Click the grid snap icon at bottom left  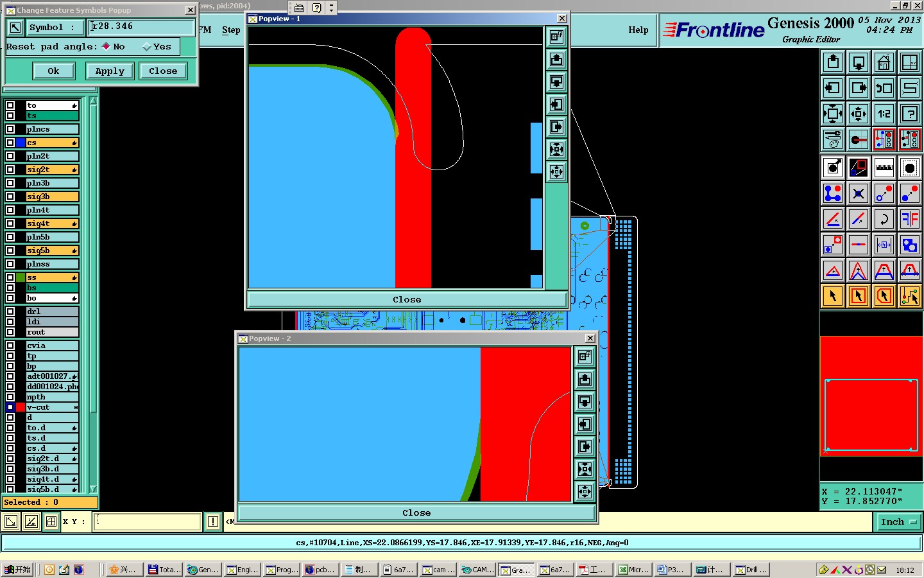[x=51, y=521]
